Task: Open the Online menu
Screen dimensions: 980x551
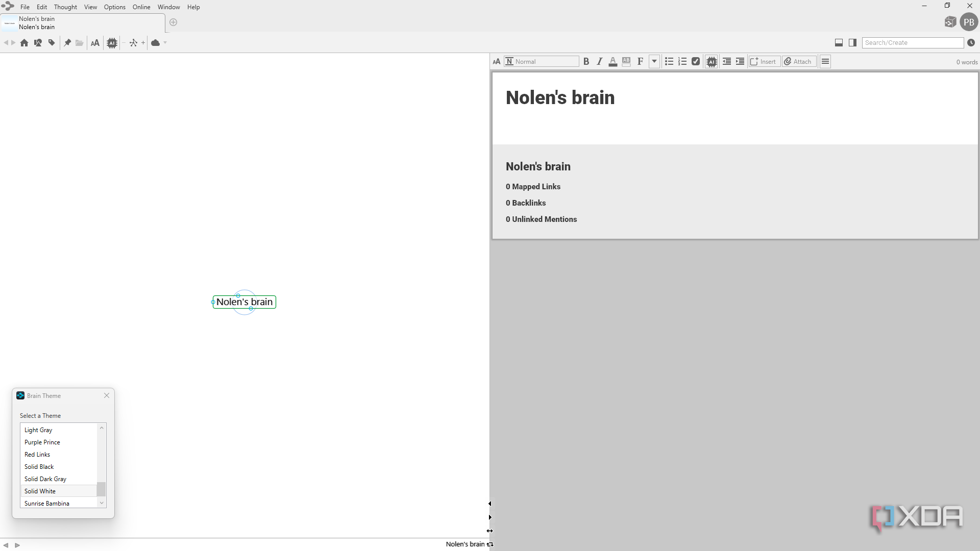Action: pos(141,7)
